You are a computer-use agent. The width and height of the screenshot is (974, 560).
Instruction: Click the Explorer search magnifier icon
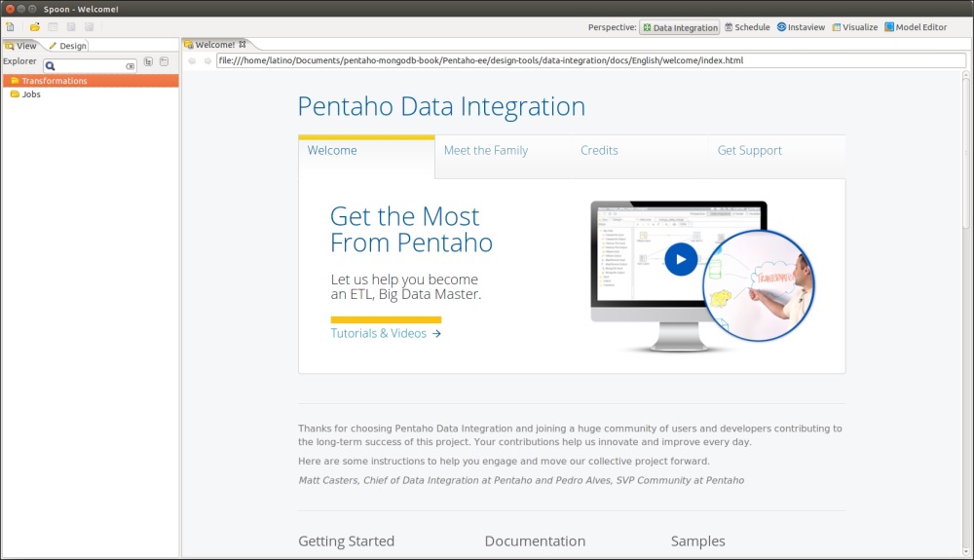click(51, 66)
